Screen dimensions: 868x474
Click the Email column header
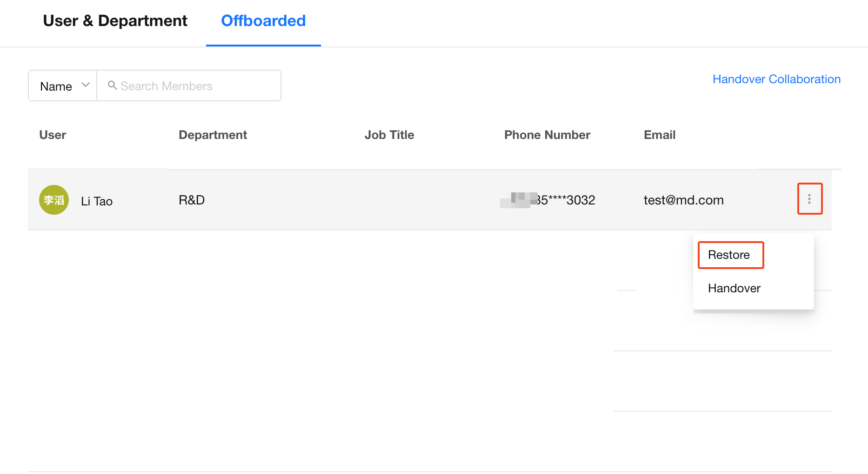660,135
